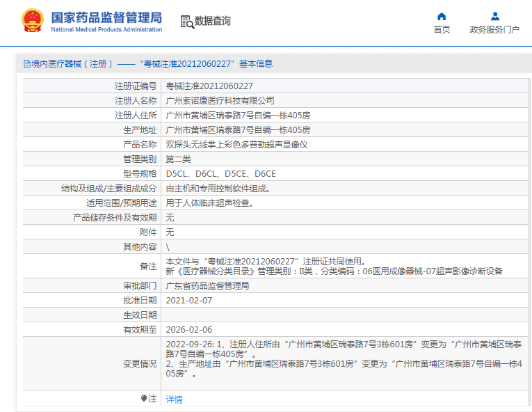This screenshot has height=412, width=532.
Task: Click the 境内医疗器械（注册）基本信息 header
Action: pos(148,63)
